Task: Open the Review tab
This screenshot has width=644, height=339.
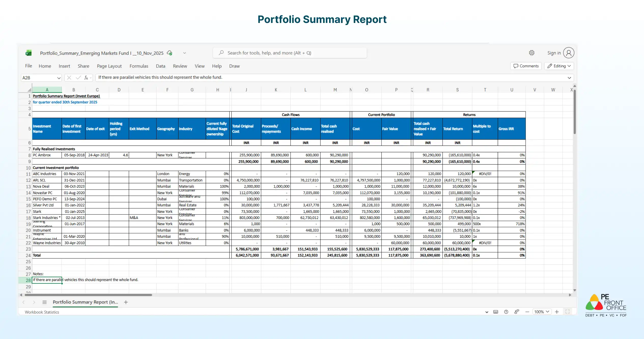Action: pos(180,66)
